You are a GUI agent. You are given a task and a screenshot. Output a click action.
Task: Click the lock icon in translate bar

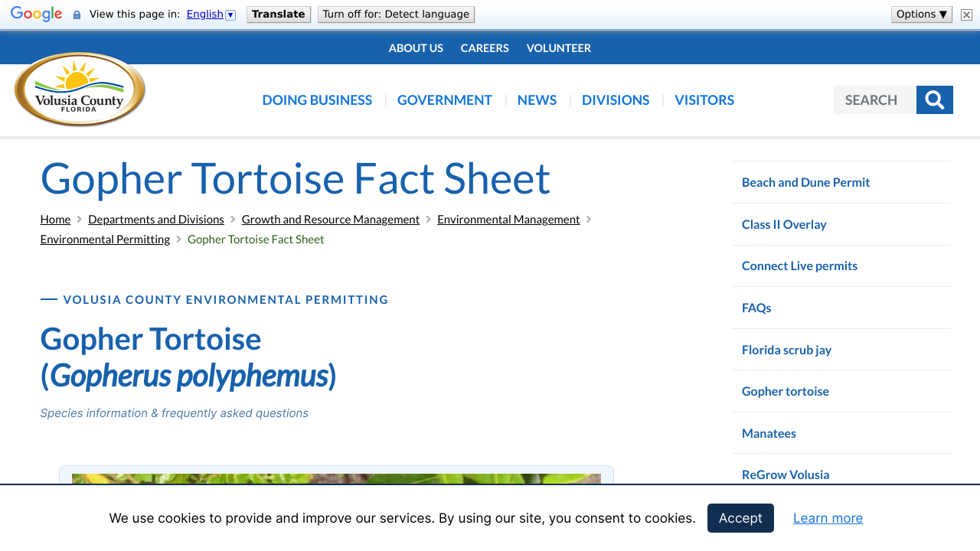click(x=77, y=15)
